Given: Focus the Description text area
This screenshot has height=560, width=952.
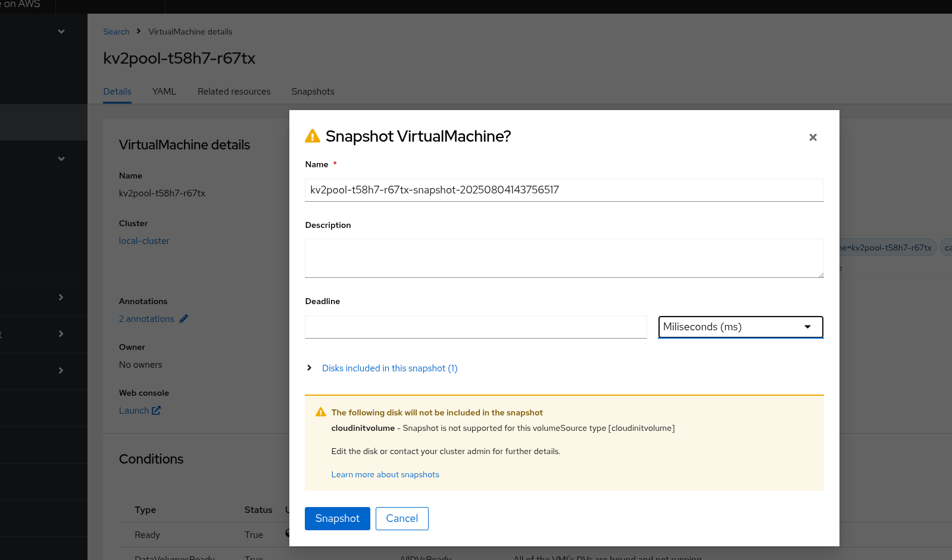Looking at the screenshot, I should click(x=564, y=258).
